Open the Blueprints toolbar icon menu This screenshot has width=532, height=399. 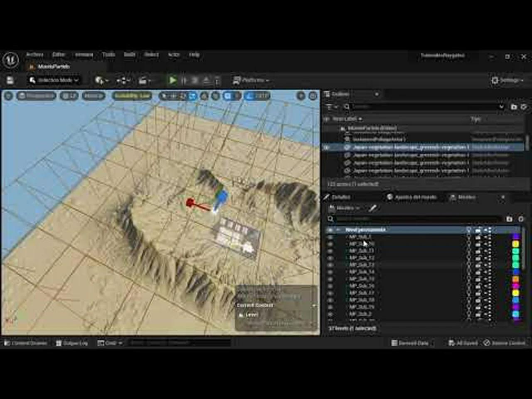(123, 80)
